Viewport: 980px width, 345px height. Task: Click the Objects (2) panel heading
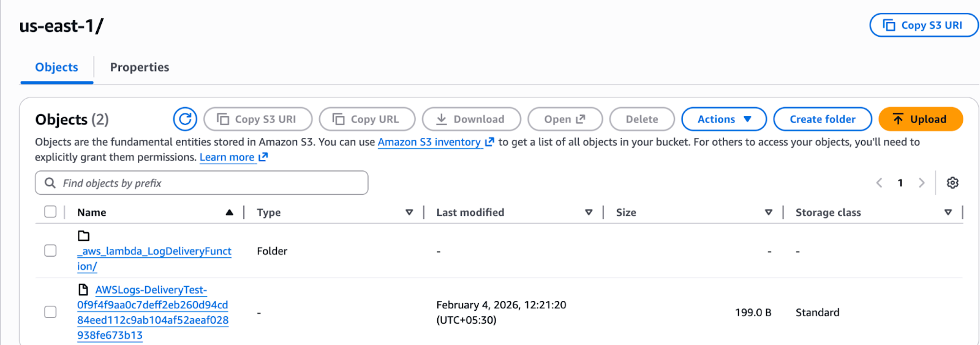click(x=72, y=119)
